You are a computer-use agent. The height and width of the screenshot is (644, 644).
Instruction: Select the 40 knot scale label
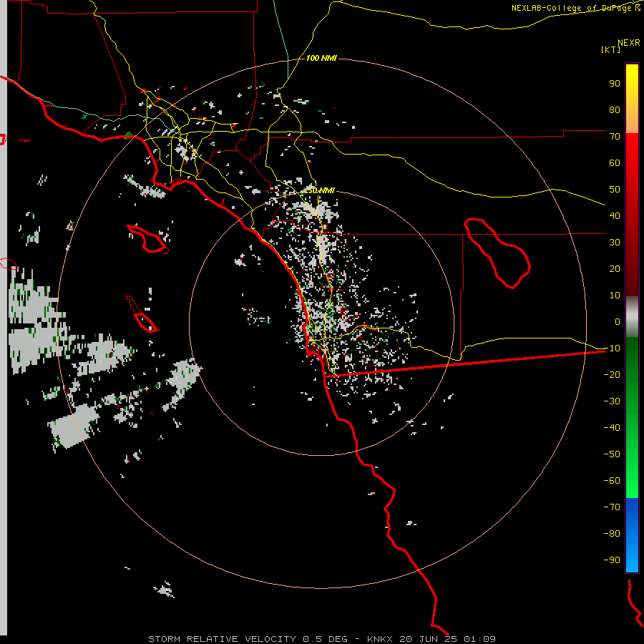pos(615,215)
